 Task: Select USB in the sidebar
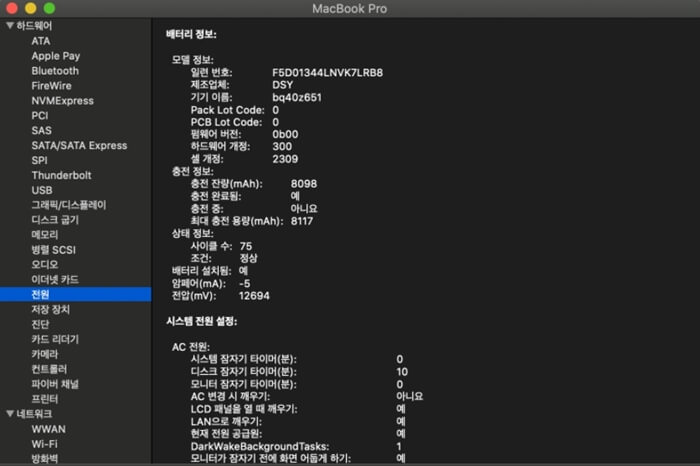coord(42,190)
